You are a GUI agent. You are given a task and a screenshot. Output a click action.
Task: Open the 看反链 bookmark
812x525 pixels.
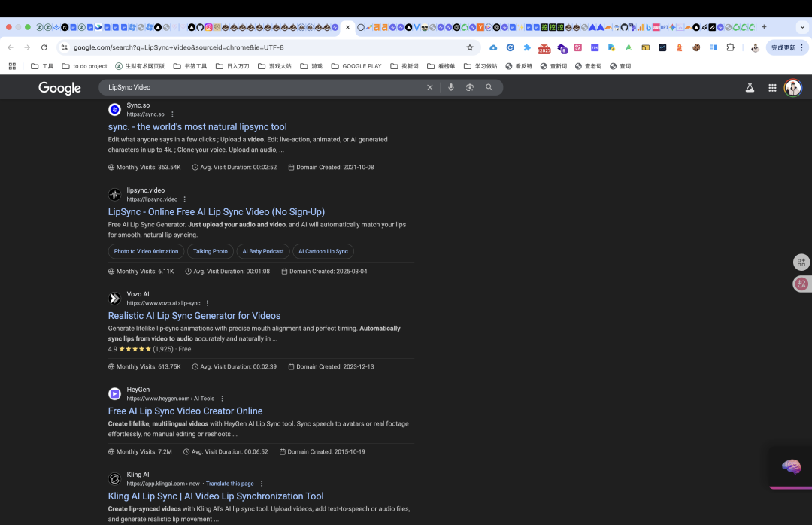519,66
